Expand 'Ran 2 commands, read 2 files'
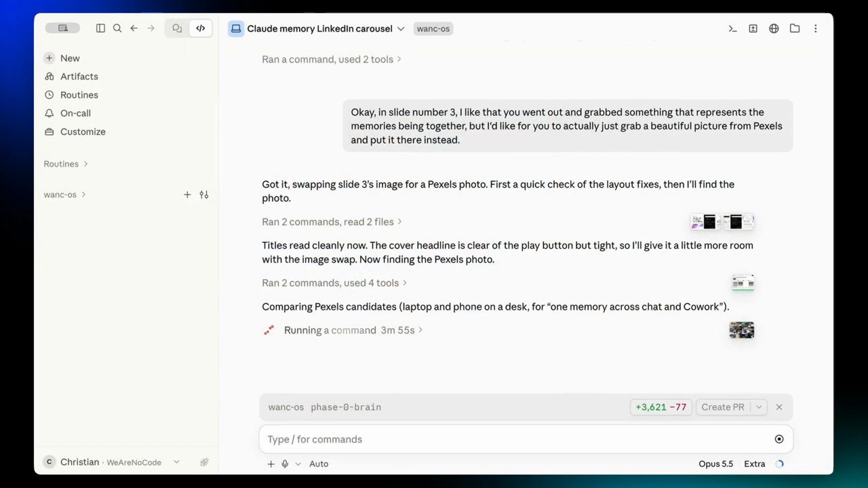Screen dimensions: 868x488 click(332, 222)
